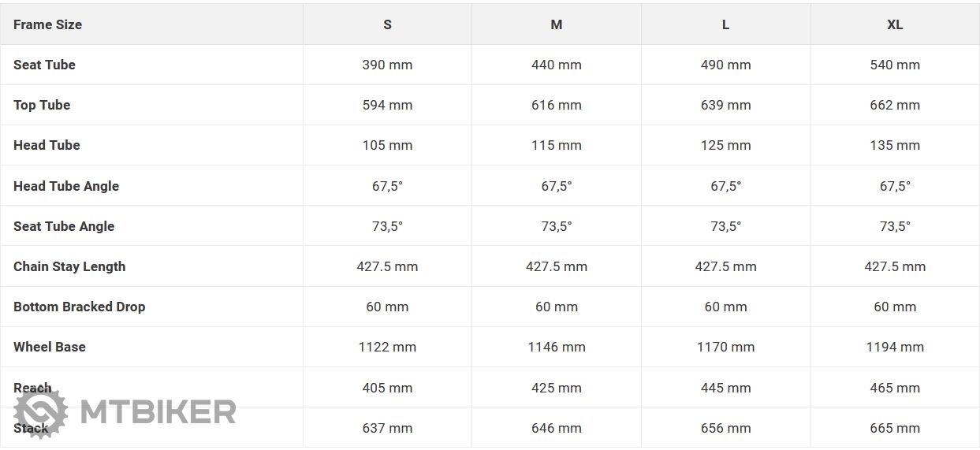Select the 637 mm stack value

pyautogui.click(x=387, y=428)
